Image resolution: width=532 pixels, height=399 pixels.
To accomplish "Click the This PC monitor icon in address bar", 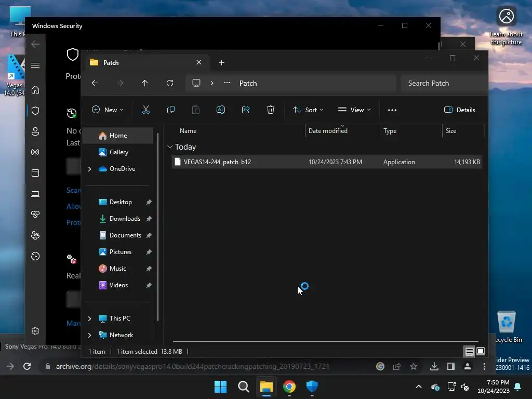I will (196, 83).
